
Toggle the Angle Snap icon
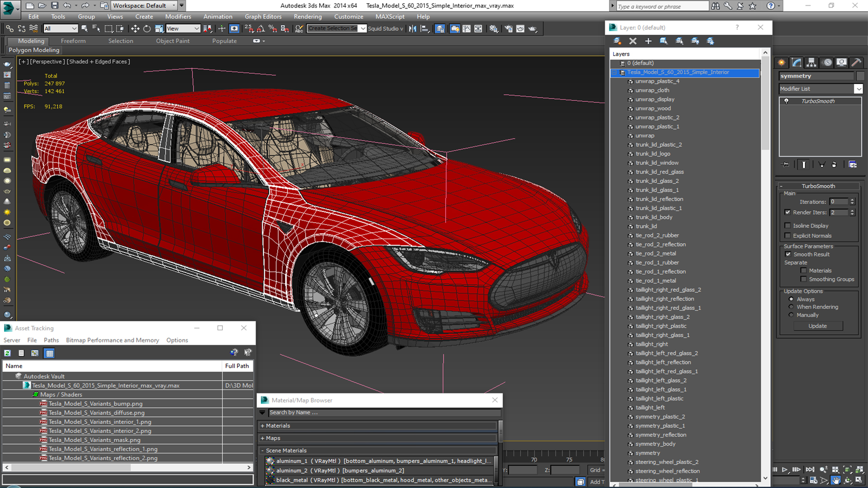[x=261, y=28]
